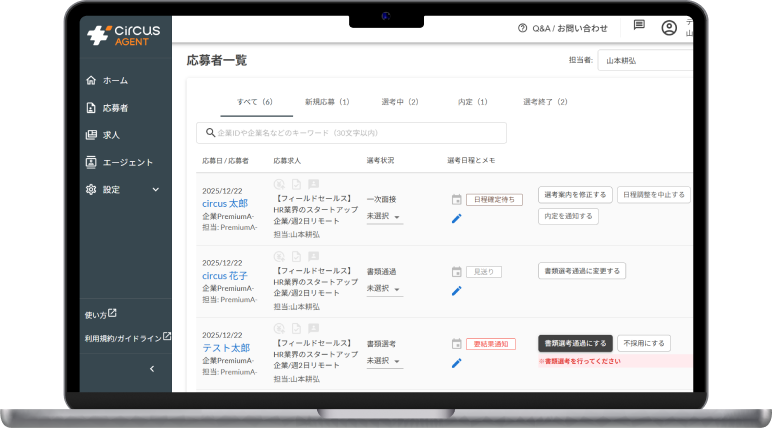Open calendar icon in テスト太郎 row
This screenshot has height=428, width=772.
click(457, 343)
